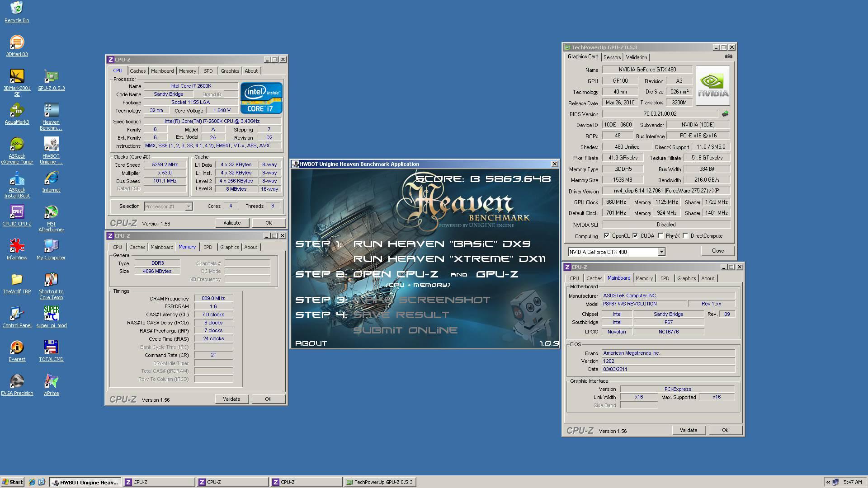Open HWBOT Unigine desktop shortcut

coord(51,150)
